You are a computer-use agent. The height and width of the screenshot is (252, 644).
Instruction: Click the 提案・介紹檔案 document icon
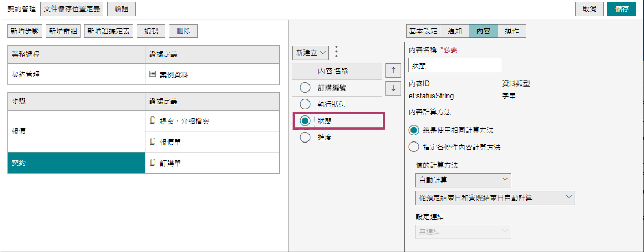(x=153, y=121)
